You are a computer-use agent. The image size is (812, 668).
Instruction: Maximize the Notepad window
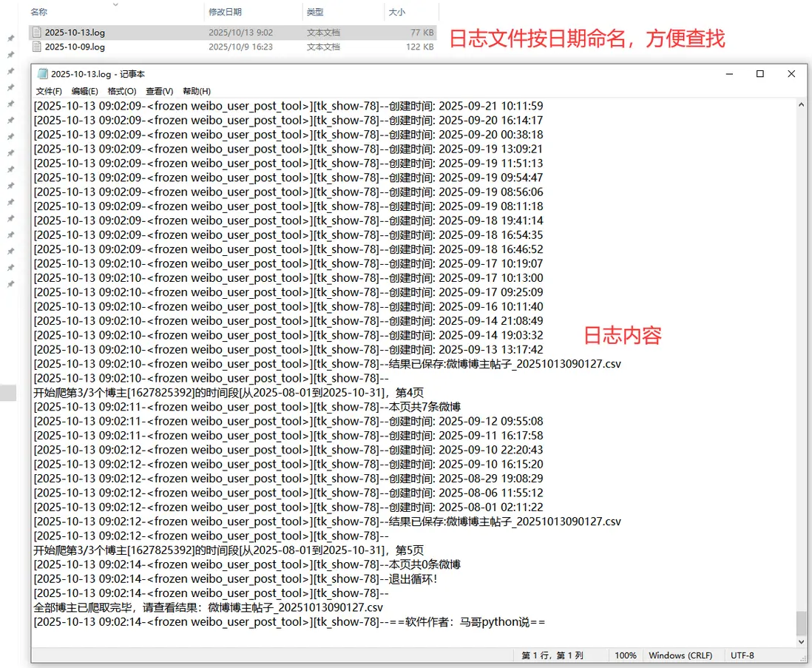pos(759,74)
